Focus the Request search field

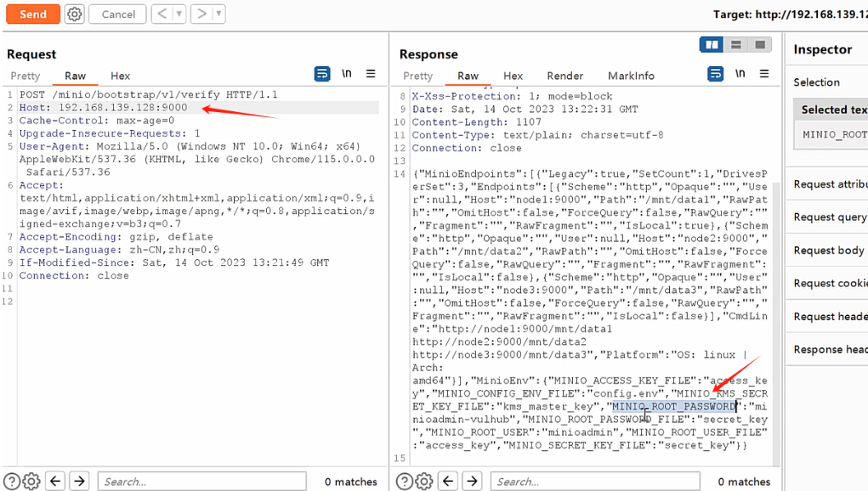click(x=202, y=482)
